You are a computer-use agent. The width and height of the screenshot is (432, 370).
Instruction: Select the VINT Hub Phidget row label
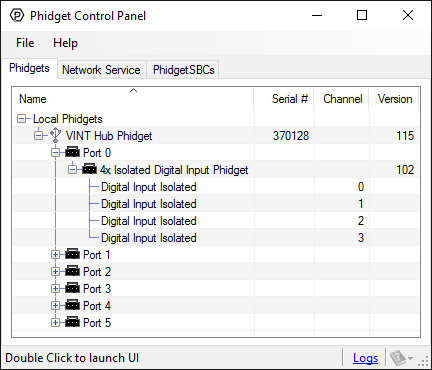109,136
